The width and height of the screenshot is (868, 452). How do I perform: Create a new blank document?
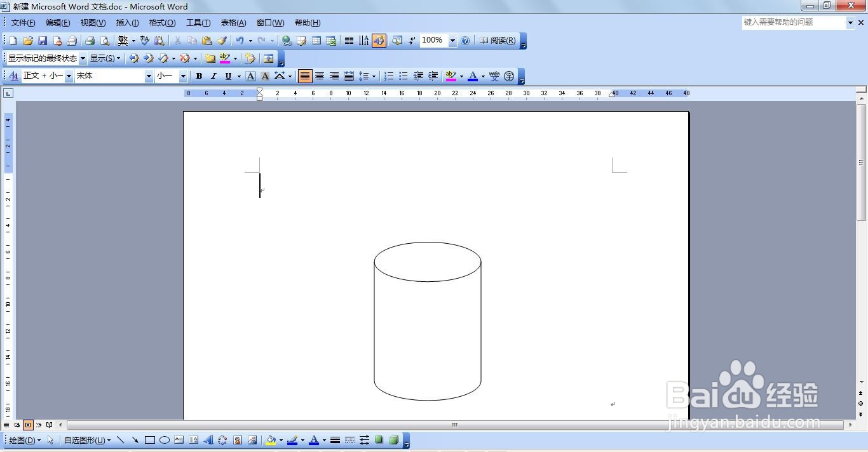(x=13, y=41)
